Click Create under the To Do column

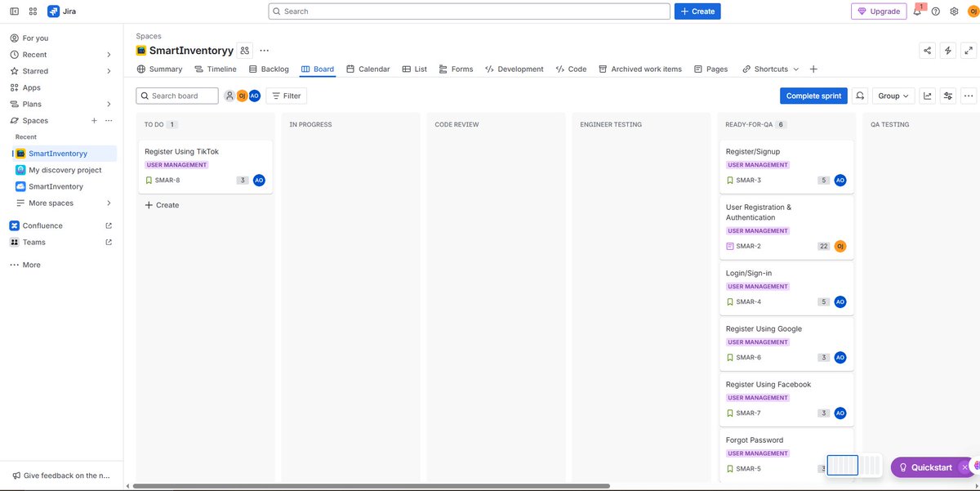pos(162,205)
